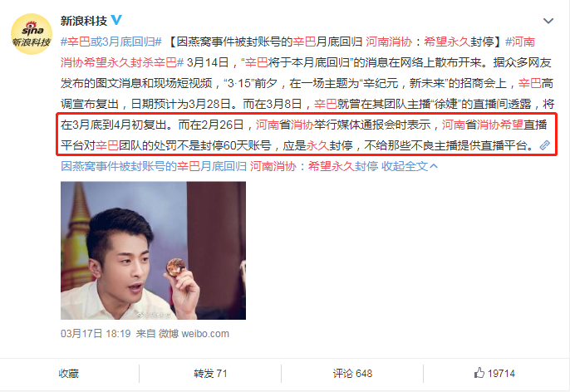Screen dimensions: 570x392
Task: View the attached photo of man
Action: coord(153,250)
